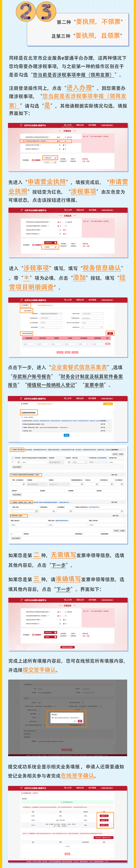This screenshot has height=868, width=136.
Task: Click the 购票人手机号码 input field
Action: pos(107,525)
